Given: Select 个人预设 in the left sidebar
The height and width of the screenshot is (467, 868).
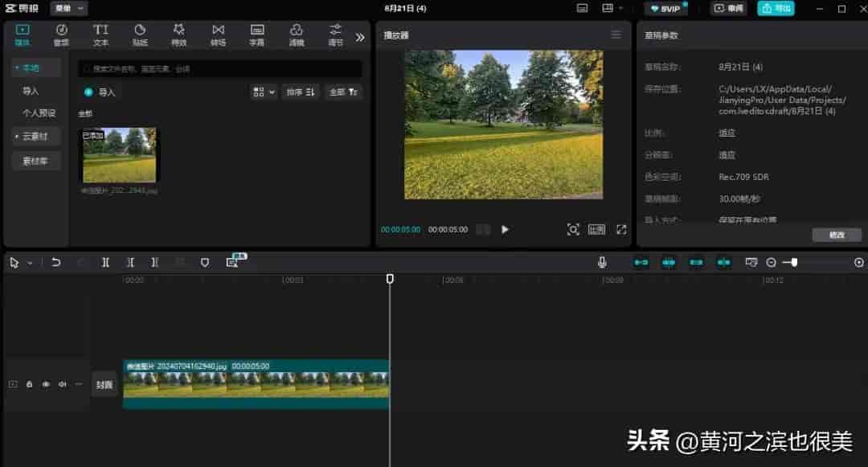Looking at the screenshot, I should [x=39, y=113].
